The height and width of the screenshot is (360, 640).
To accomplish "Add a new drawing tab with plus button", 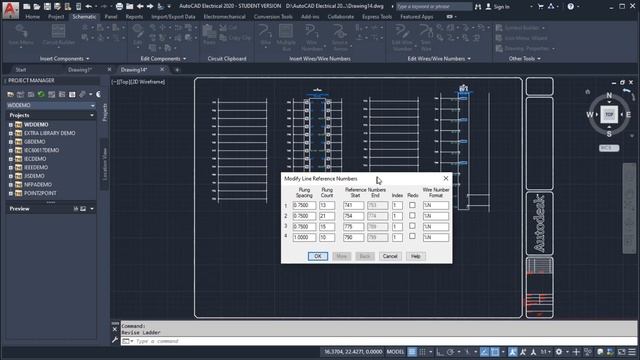I will coord(177,70).
